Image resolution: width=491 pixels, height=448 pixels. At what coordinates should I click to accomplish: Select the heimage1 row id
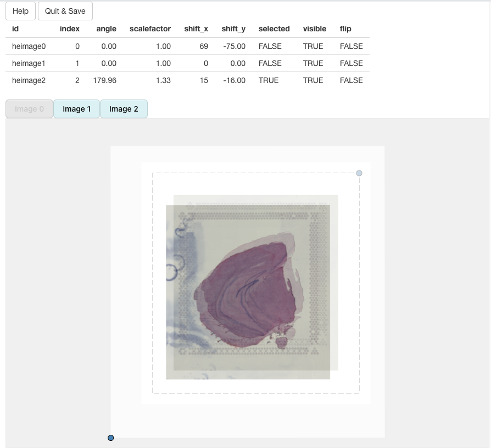click(29, 63)
